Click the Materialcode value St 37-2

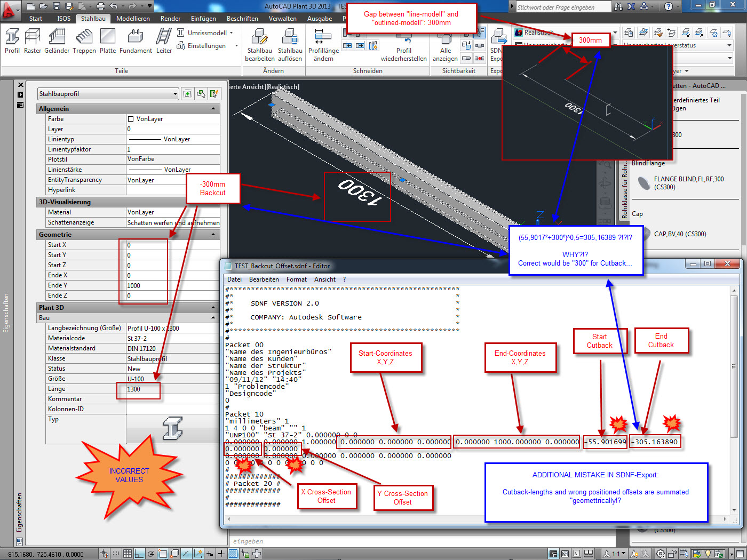pyautogui.click(x=173, y=339)
